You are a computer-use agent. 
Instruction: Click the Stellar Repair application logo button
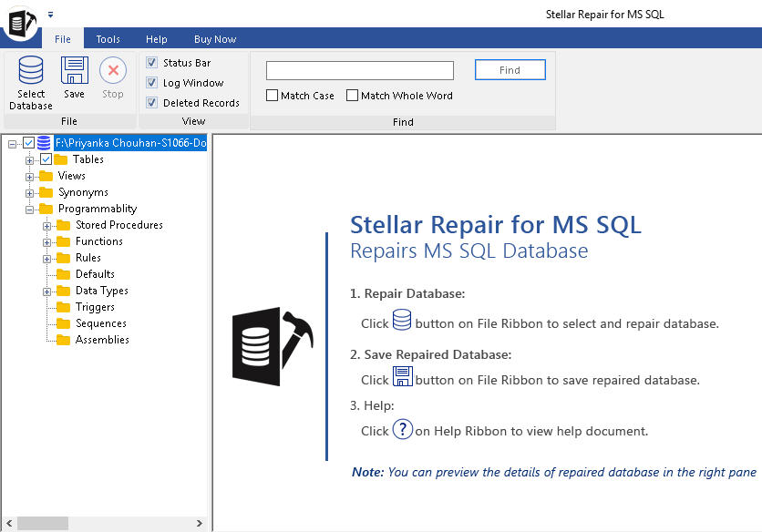pyautogui.click(x=21, y=22)
